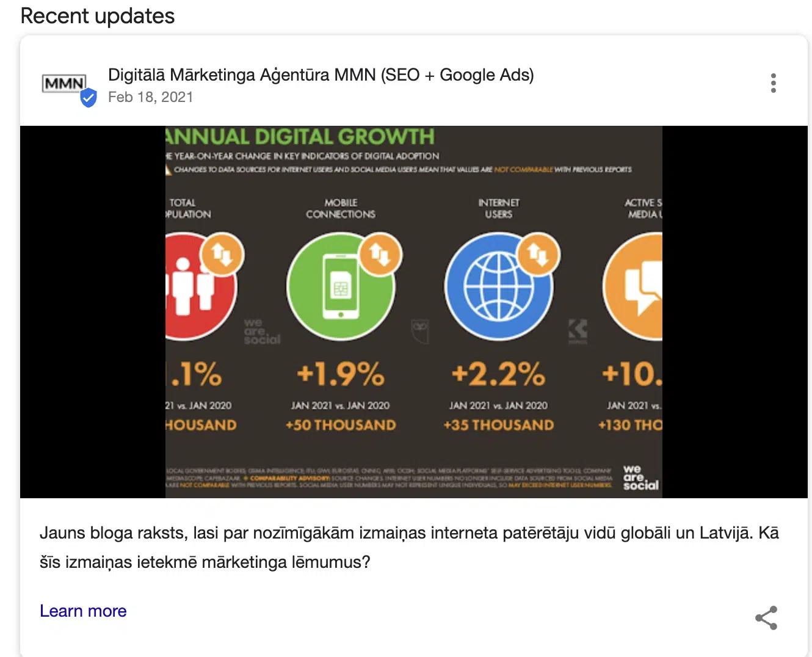
Task: Click the Annual Digital Growth headline
Action: [x=300, y=137]
